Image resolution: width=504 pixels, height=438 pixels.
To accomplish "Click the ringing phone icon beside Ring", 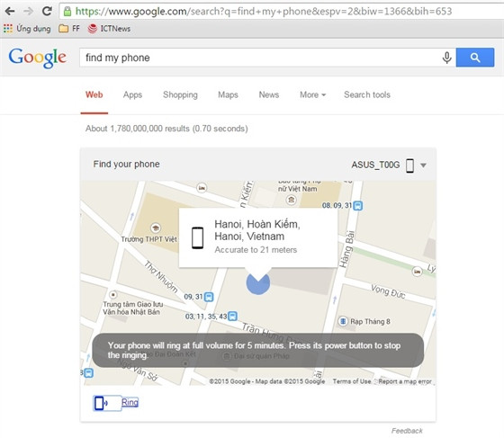I will point(101,403).
